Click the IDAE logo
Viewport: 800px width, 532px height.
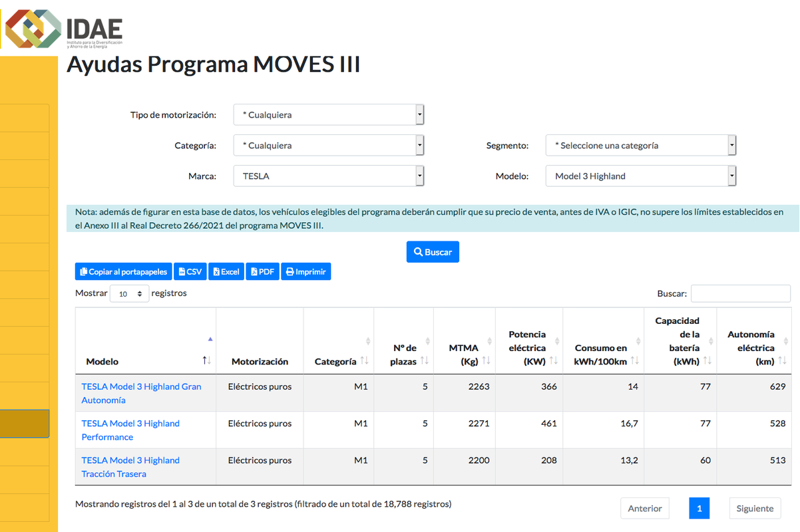64,29
